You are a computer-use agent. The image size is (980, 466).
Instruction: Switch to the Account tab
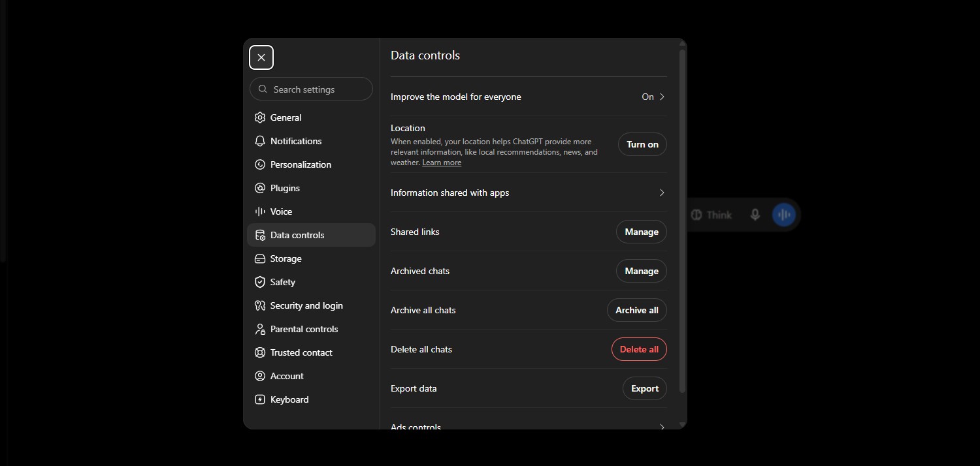[x=311, y=376]
